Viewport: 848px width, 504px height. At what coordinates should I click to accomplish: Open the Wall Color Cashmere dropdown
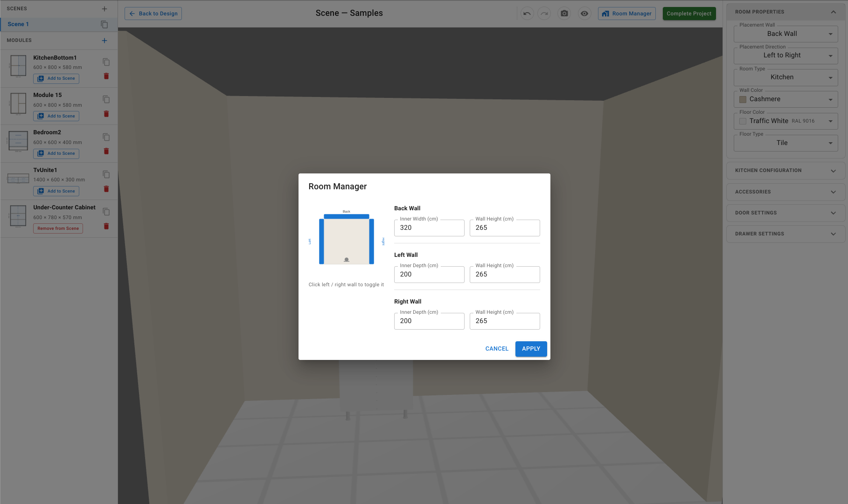click(x=786, y=99)
